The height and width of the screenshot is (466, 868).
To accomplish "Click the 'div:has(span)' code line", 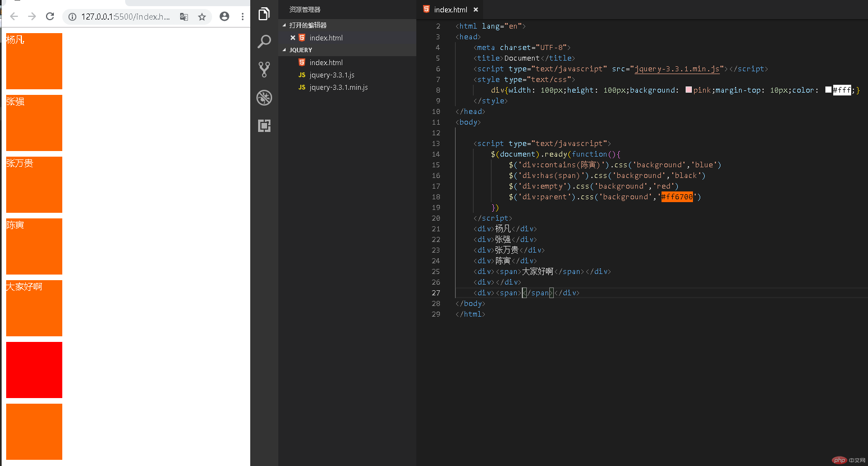I will tap(607, 176).
